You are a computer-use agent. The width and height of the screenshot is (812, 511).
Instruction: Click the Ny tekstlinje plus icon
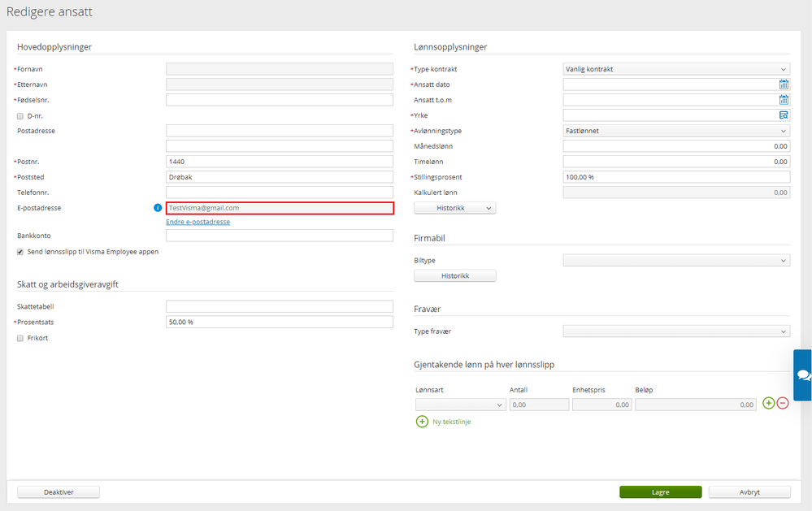tap(422, 422)
